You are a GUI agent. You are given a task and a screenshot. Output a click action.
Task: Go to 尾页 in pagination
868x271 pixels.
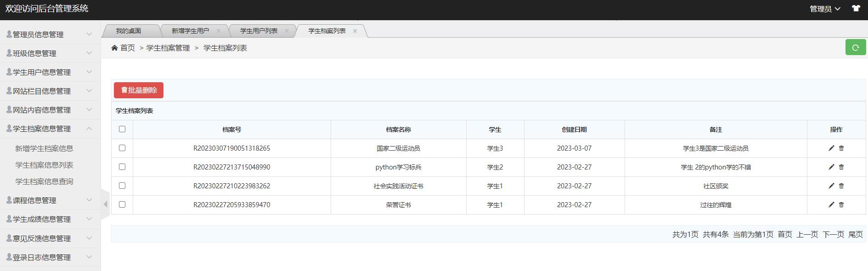[x=856, y=234]
